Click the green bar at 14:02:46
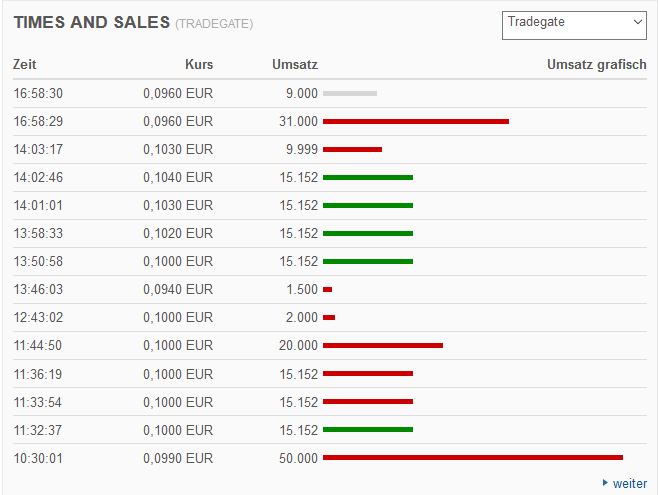The height and width of the screenshot is (495, 659). 368,177
